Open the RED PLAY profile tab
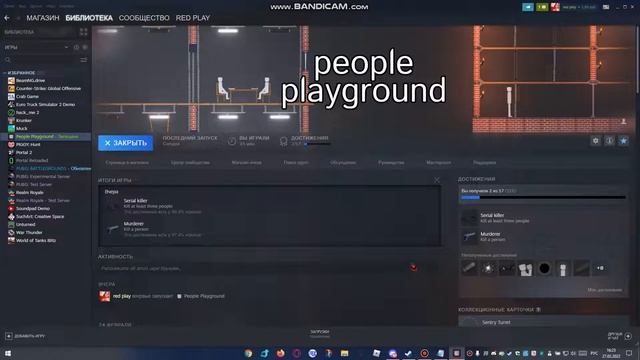This screenshot has height=360, width=640. [193, 18]
